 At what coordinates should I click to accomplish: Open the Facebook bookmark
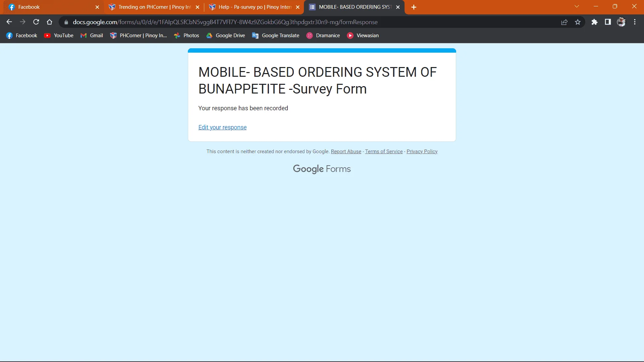(x=22, y=36)
